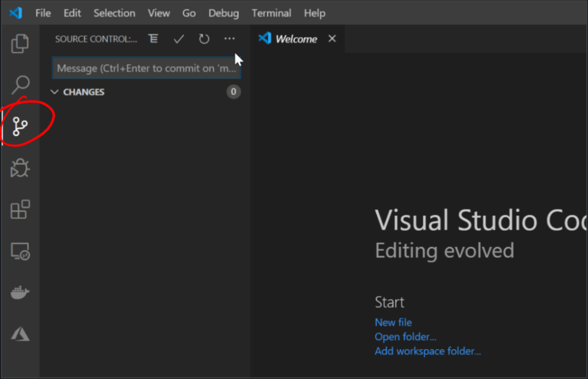Viewport: 588px width, 379px height.
Task: Select the Welcome editor tab
Action: (296, 39)
